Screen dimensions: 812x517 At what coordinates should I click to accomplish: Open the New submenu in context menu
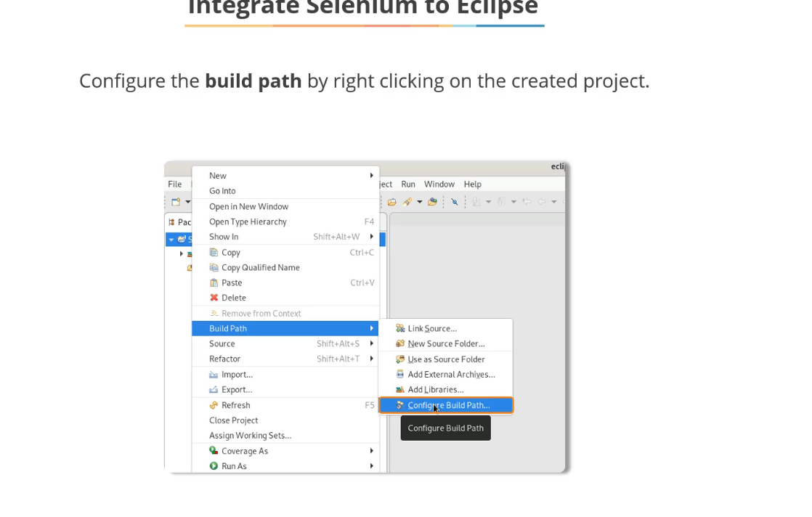click(285, 176)
